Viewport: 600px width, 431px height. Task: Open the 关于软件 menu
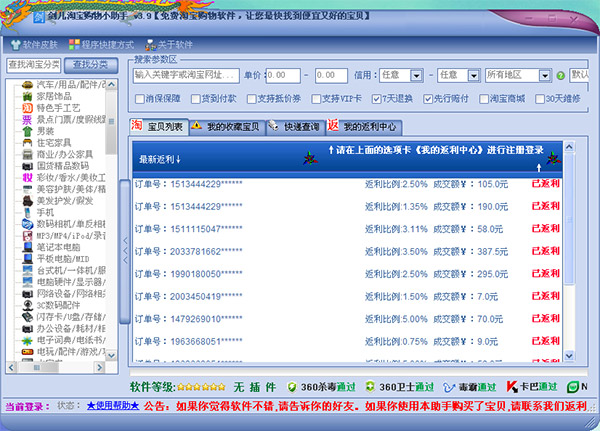click(169, 45)
